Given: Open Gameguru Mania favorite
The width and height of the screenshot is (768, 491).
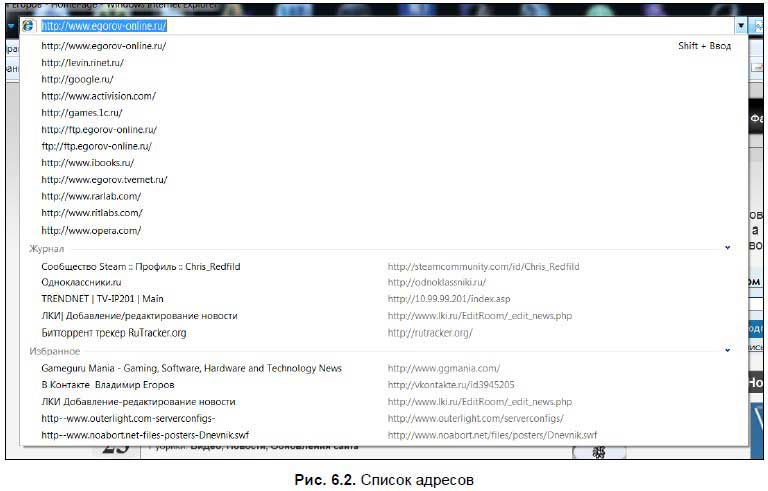Looking at the screenshot, I should pyautogui.click(x=191, y=368).
